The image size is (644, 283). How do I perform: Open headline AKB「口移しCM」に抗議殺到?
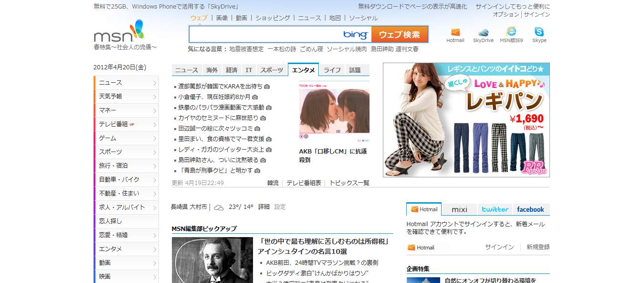[333, 155]
